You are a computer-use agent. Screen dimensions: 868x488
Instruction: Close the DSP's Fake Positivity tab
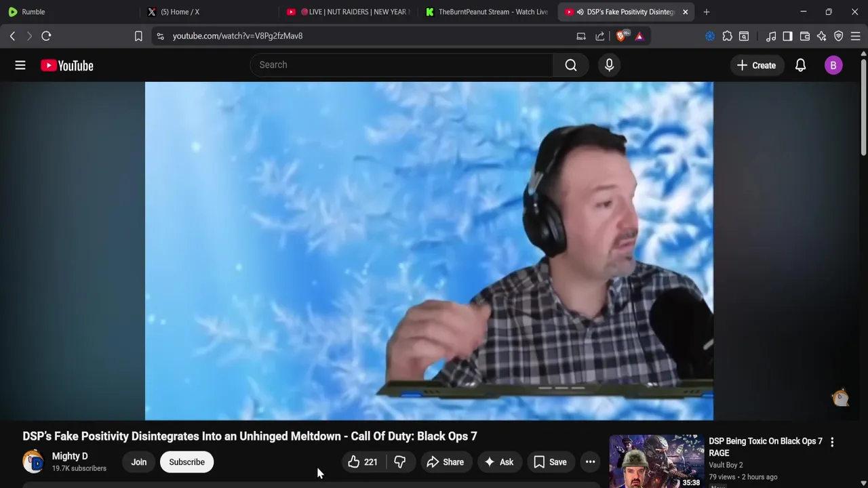point(685,12)
